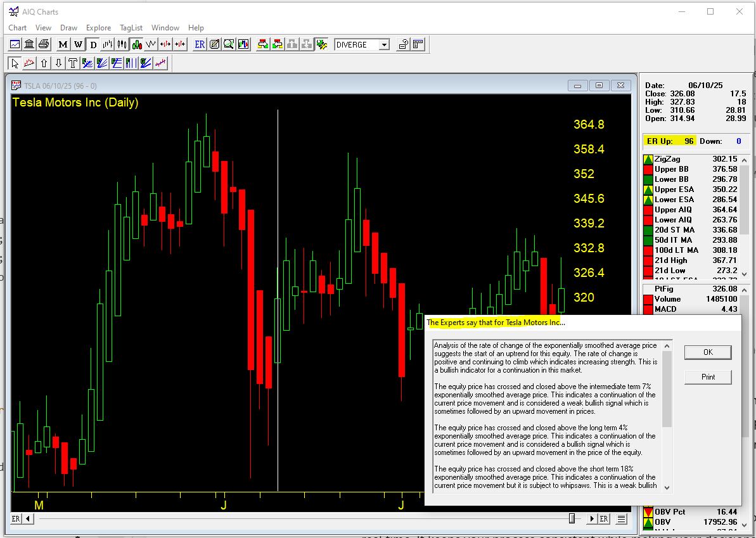The width and height of the screenshot is (756, 538).
Task: Click Print in the Experts dialog
Action: point(707,376)
